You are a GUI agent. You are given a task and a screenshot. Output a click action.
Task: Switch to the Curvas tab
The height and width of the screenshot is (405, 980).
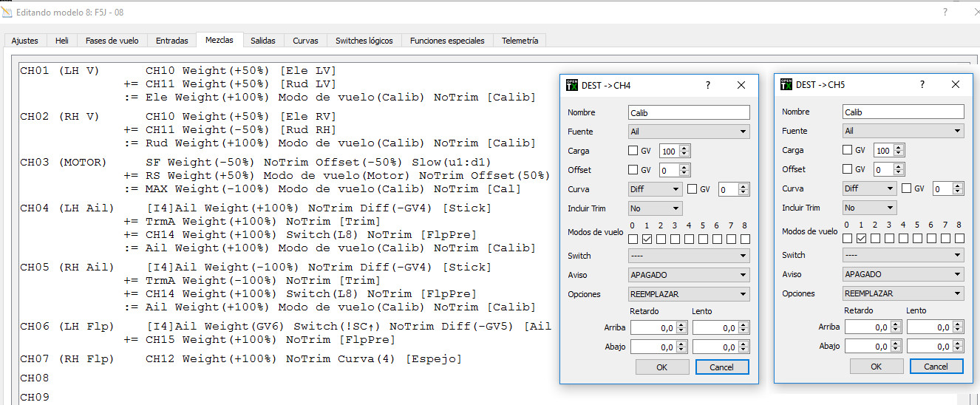coord(305,41)
